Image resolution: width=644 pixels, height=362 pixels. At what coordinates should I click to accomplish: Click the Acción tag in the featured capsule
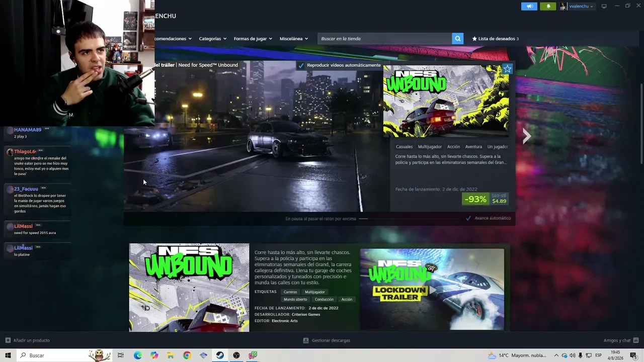pyautogui.click(x=453, y=147)
